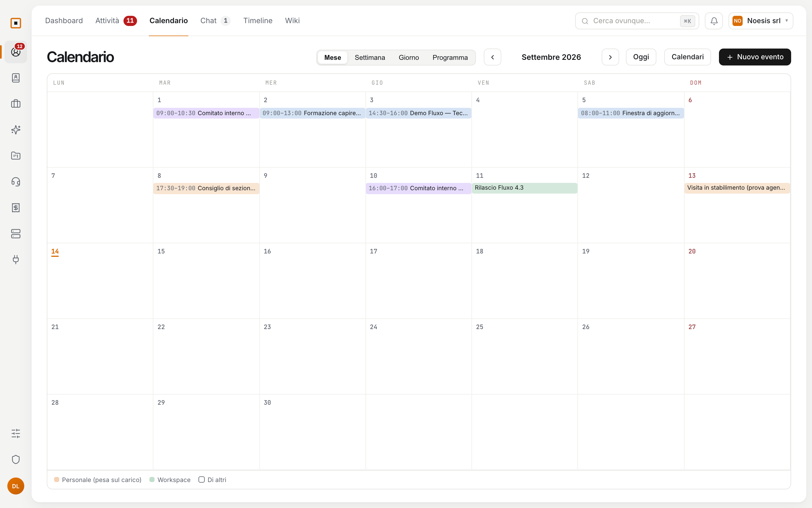Open the Rilascio Fluxo 4.3 event
812x508 pixels.
[524, 188]
